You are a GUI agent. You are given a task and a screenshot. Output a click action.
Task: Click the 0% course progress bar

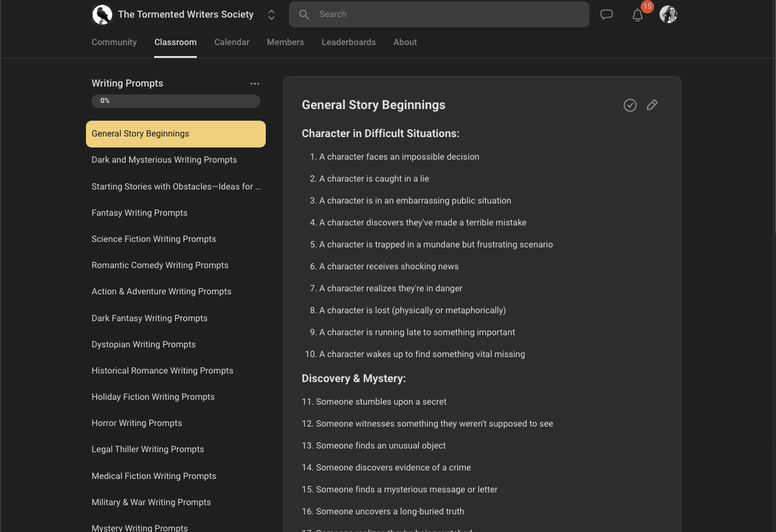coord(176,101)
